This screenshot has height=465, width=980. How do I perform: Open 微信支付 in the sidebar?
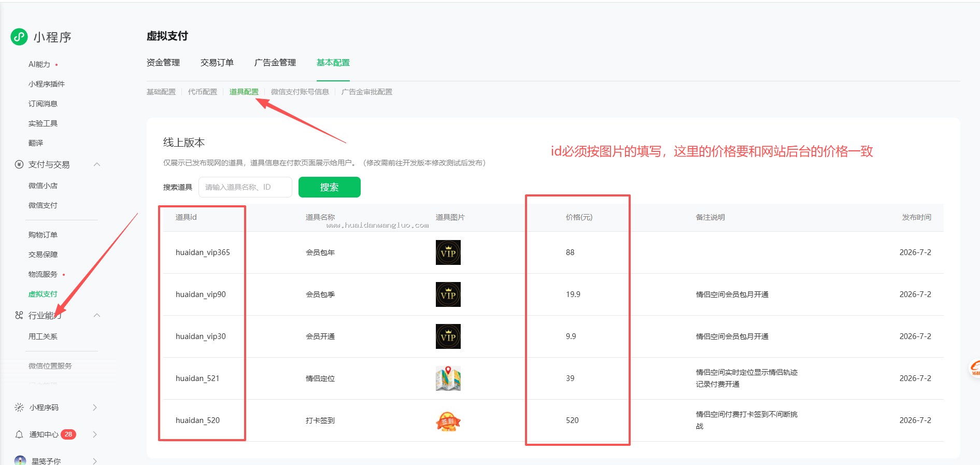pos(43,205)
